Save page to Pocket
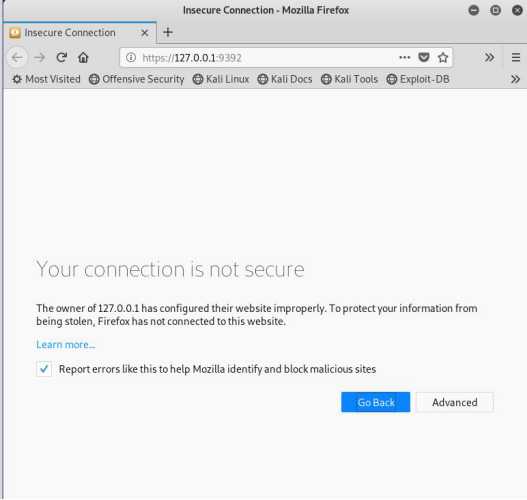 coord(424,58)
